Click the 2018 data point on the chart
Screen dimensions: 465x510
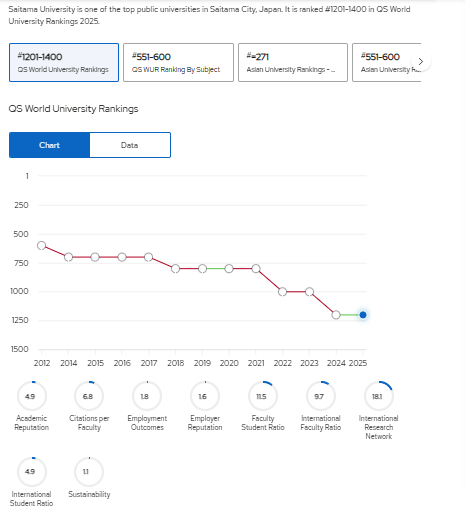[x=175, y=268]
